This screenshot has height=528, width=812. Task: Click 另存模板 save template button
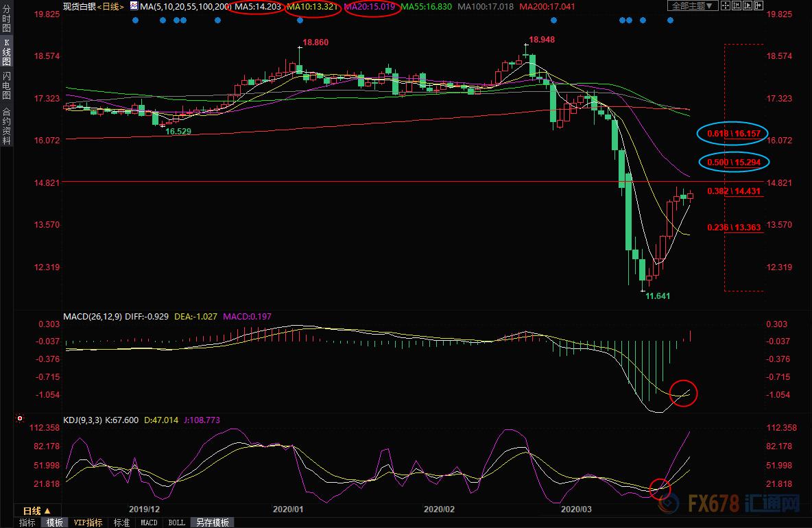pyautogui.click(x=213, y=523)
